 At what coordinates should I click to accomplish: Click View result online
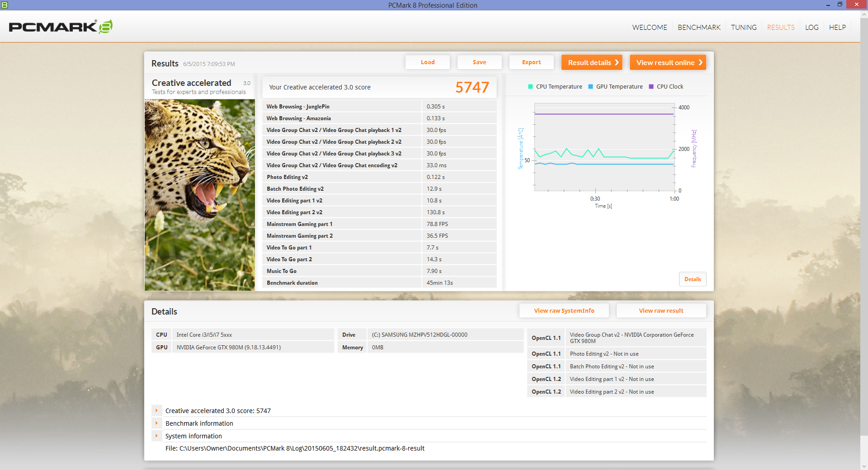tap(668, 62)
